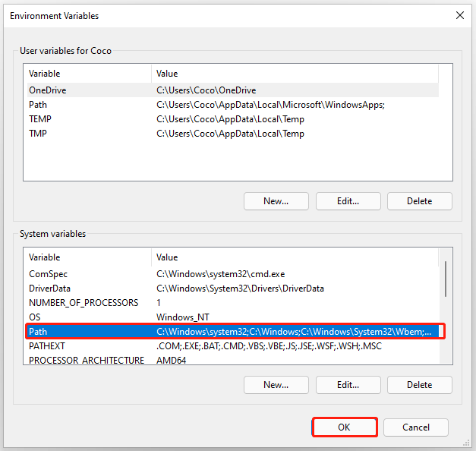
Task: Select the PROCESSOR_ARCHITECTURE system variable
Action: (233, 360)
